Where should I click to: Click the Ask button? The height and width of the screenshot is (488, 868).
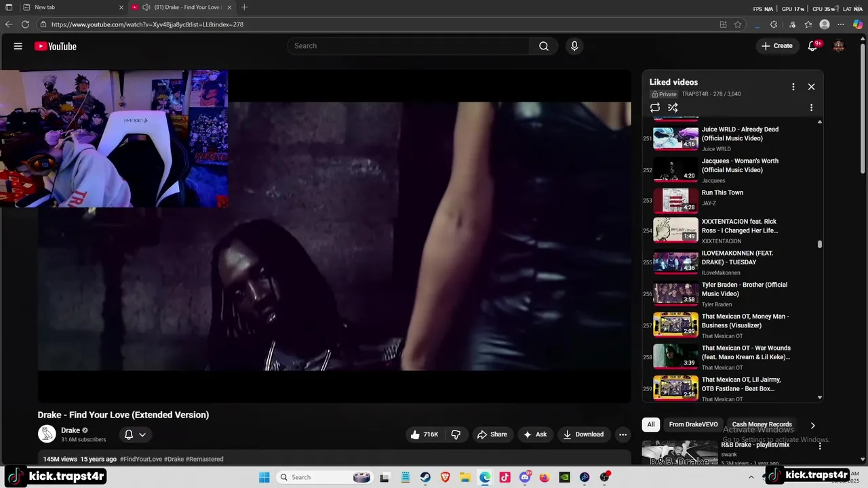[x=534, y=434]
